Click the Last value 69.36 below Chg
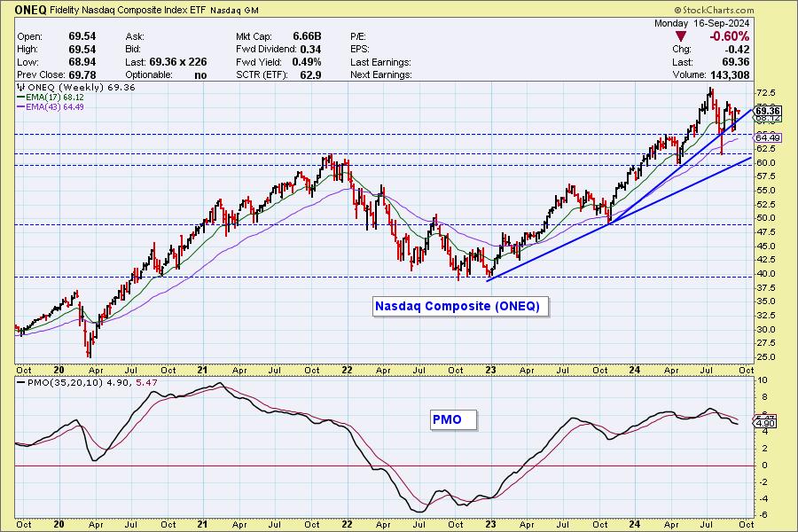 [x=736, y=62]
